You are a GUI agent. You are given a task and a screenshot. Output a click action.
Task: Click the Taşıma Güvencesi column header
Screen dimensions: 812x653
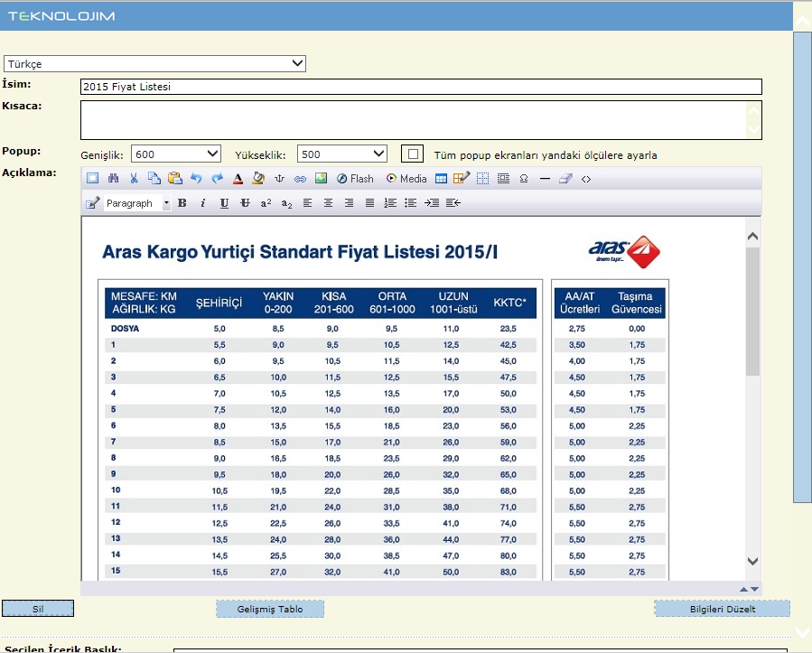coord(637,303)
